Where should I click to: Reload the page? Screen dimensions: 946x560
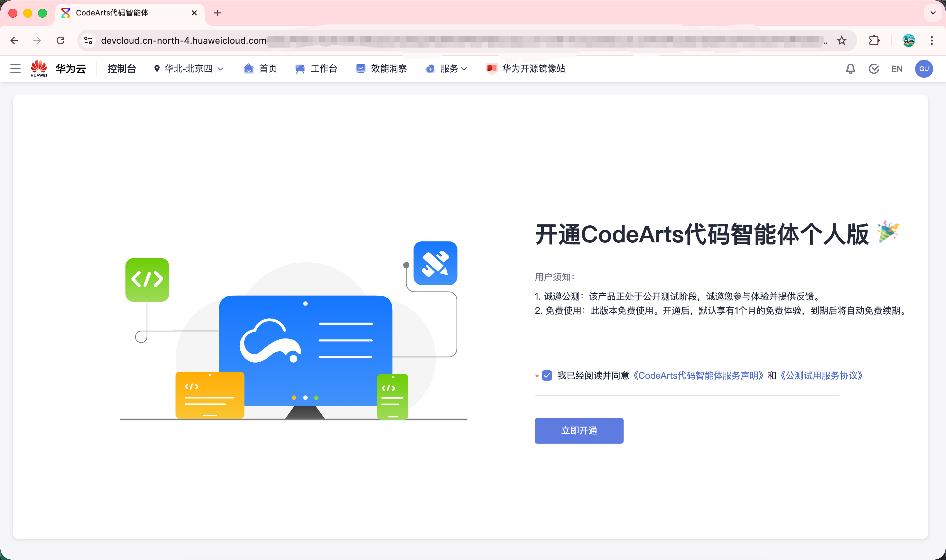click(x=60, y=41)
